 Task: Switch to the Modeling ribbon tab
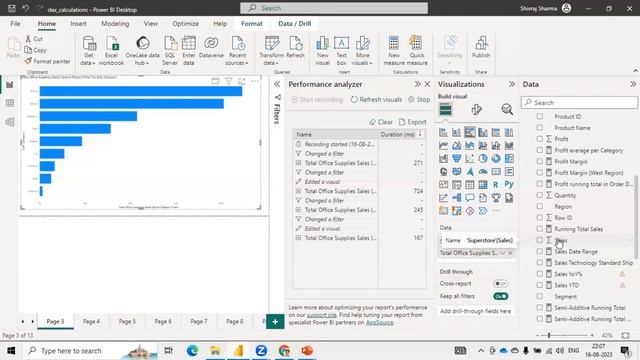(x=115, y=24)
